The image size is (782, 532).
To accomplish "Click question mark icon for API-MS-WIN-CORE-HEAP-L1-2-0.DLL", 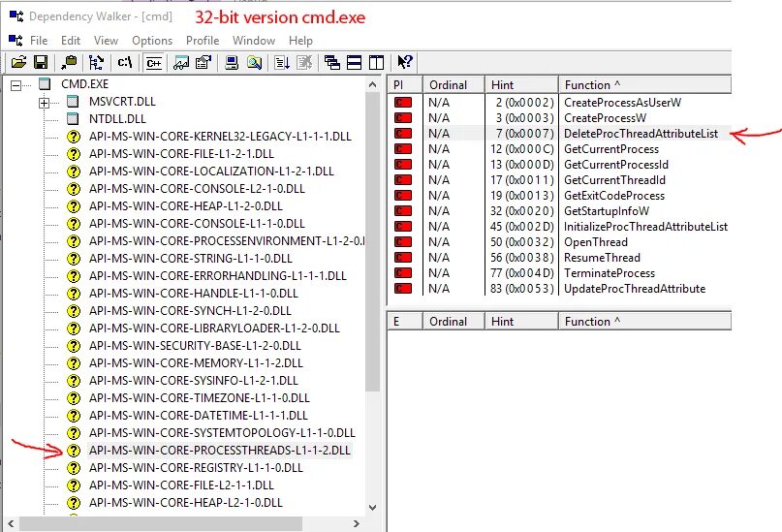I will pos(74,205).
